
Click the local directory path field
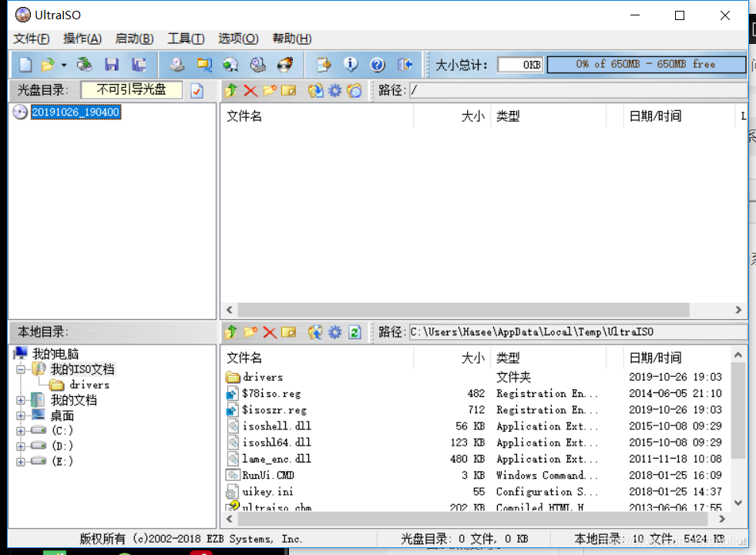click(x=578, y=332)
